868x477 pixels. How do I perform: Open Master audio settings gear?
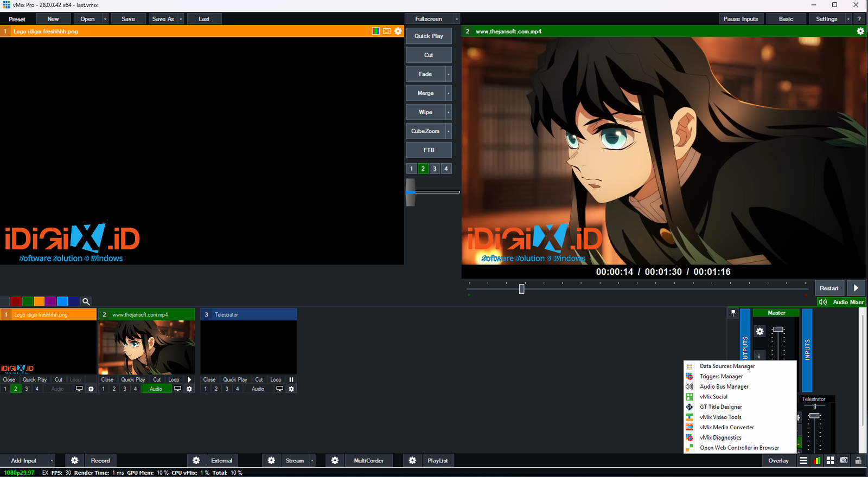click(760, 331)
